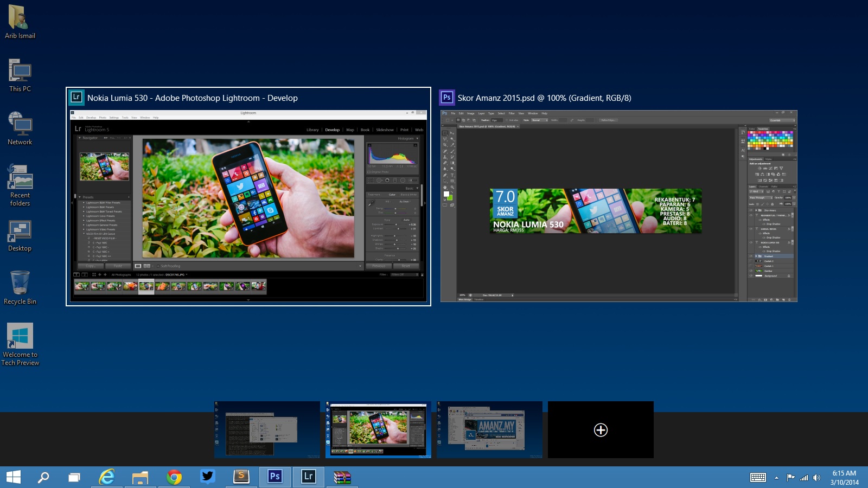The height and width of the screenshot is (488, 868).
Task: Select the Network desktop icon
Action: point(20,129)
